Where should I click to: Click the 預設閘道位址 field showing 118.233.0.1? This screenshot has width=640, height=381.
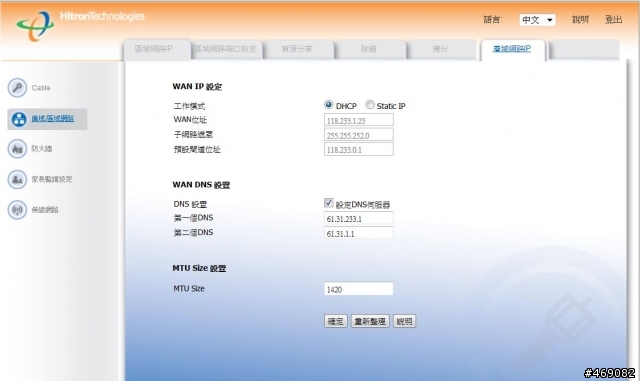(x=359, y=149)
